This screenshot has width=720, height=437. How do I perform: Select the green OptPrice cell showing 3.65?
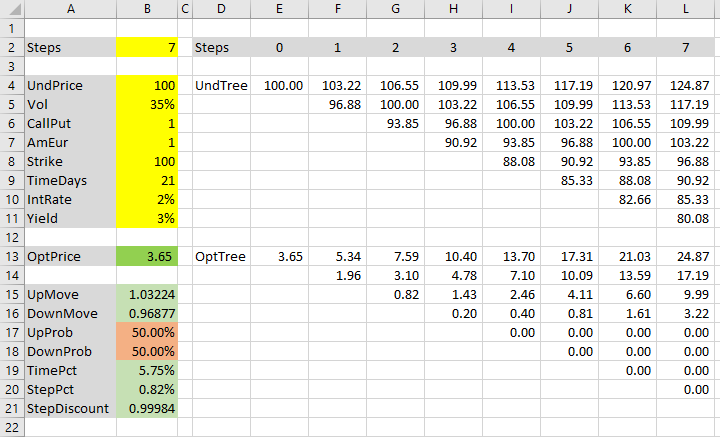point(147,256)
